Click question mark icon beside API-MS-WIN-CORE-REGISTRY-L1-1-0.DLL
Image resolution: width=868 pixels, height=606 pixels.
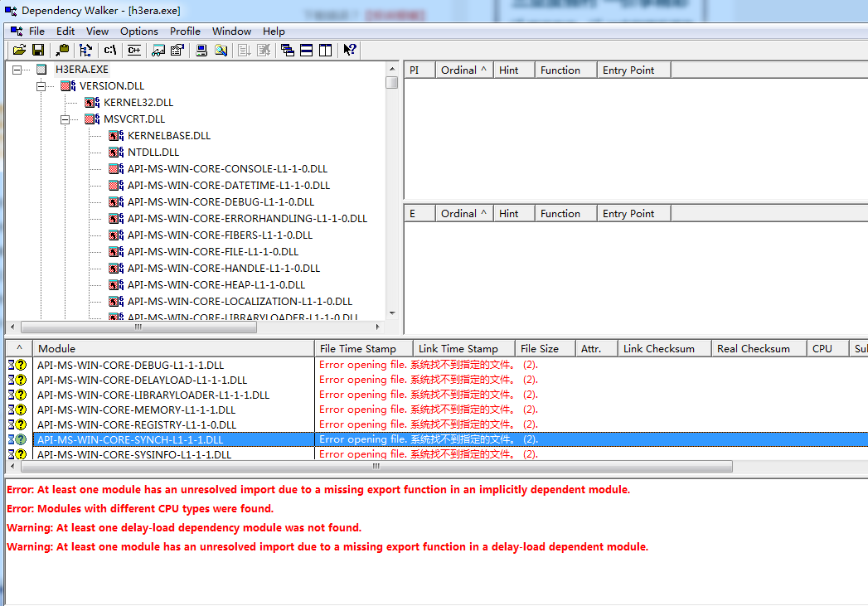pyautogui.click(x=21, y=424)
